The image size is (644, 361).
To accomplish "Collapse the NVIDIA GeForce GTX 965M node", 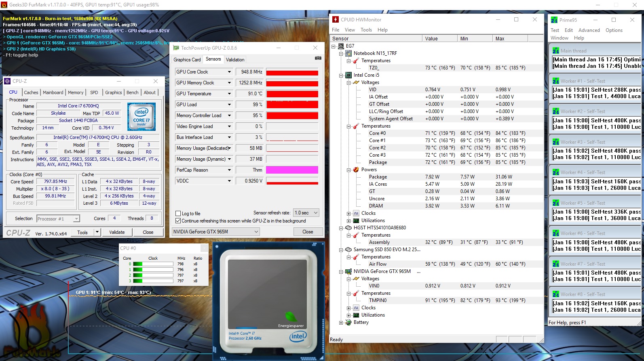I will (x=341, y=272).
